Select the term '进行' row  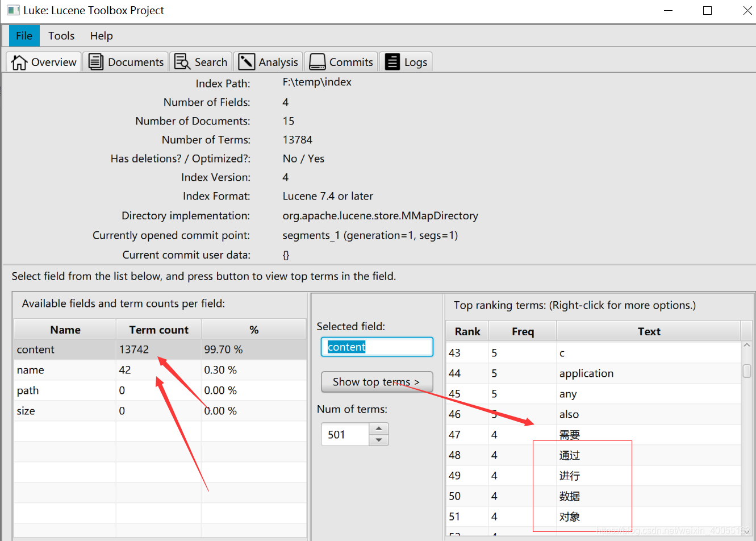(594, 476)
